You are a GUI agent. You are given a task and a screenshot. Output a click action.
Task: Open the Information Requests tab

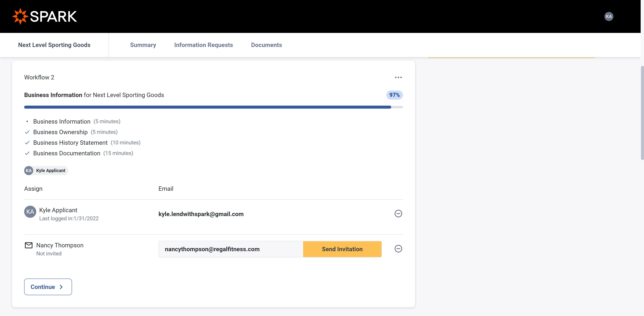[x=203, y=45]
